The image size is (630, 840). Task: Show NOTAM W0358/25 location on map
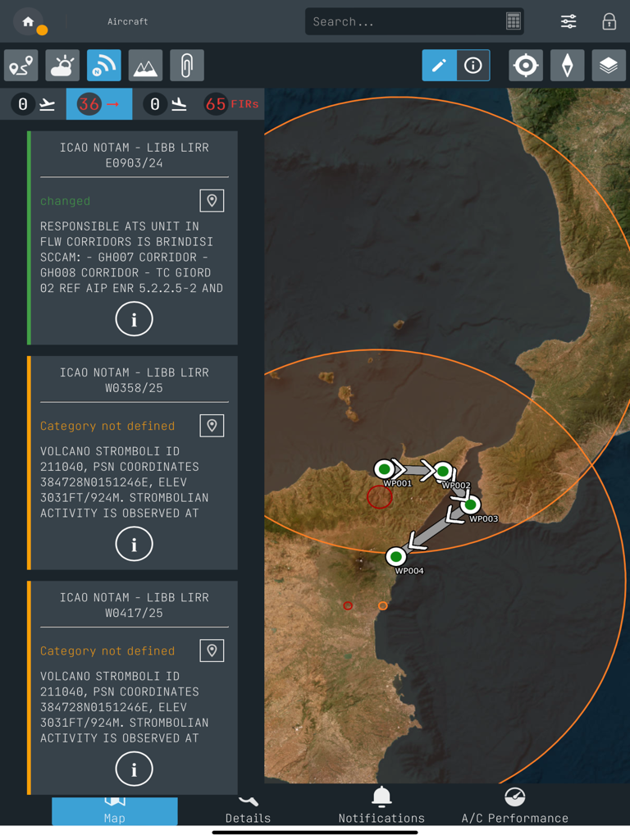click(212, 426)
